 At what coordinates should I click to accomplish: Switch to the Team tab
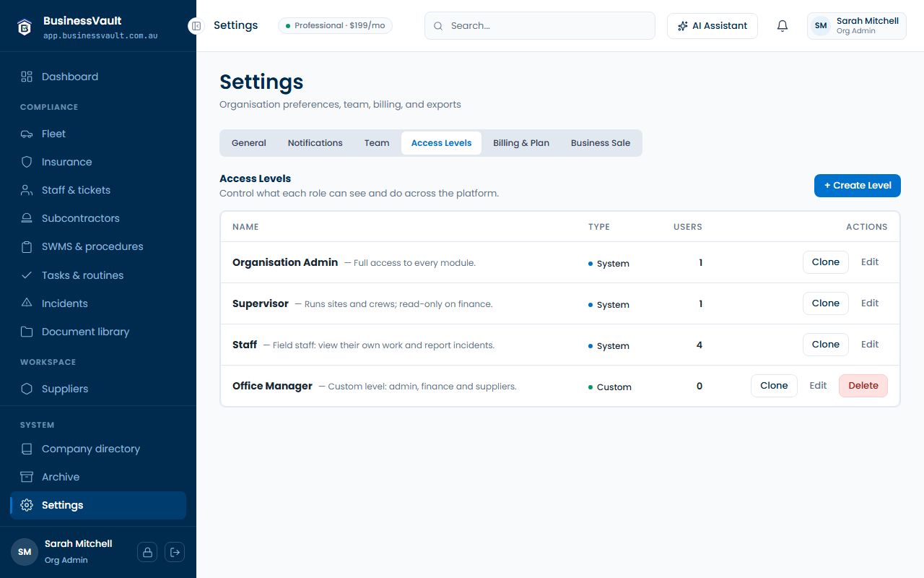pos(377,143)
